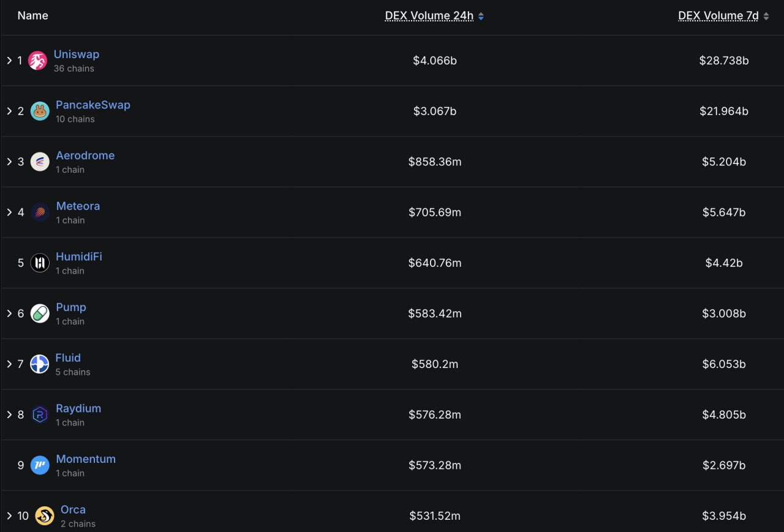Expand the Fluid row chevron

(x=9, y=364)
